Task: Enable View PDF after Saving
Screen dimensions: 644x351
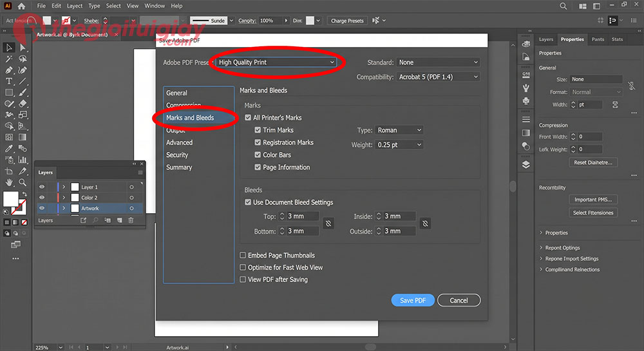Action: [x=243, y=279]
